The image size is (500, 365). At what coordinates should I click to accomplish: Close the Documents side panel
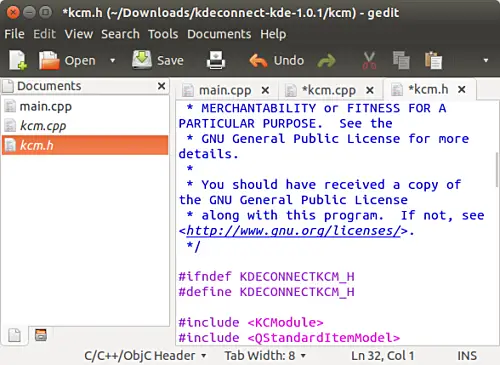[161, 86]
